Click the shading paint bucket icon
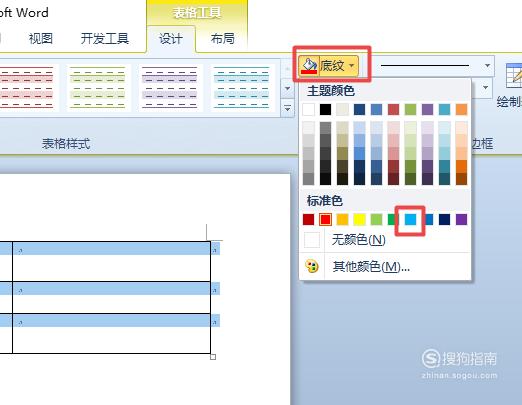The height and width of the screenshot is (405, 522). coord(309,66)
